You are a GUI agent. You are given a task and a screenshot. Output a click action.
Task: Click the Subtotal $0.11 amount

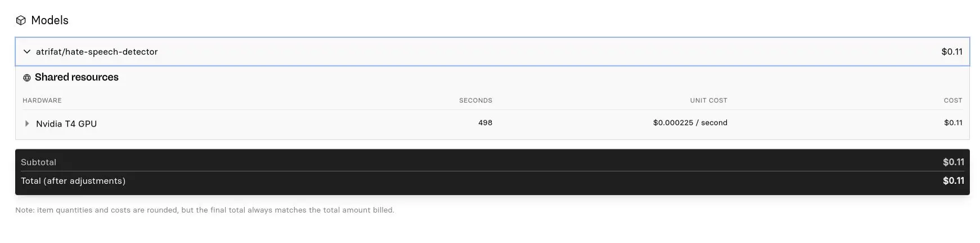pyautogui.click(x=953, y=162)
